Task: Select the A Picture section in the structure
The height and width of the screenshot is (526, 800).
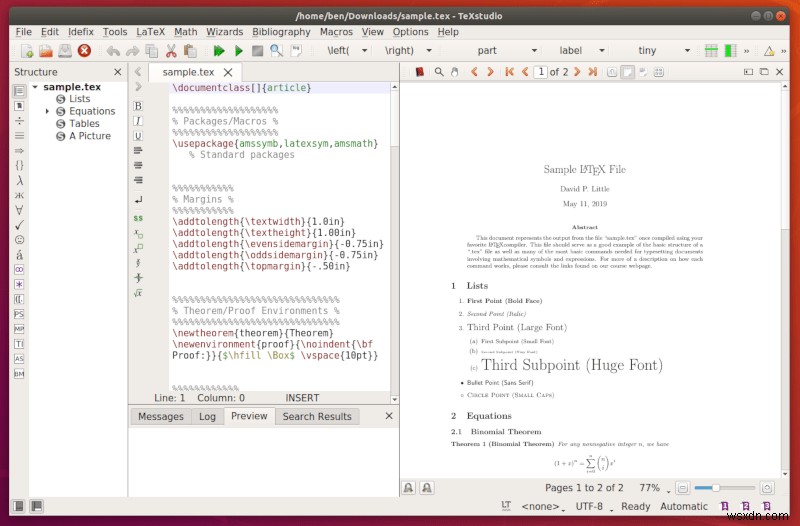Action: point(90,136)
